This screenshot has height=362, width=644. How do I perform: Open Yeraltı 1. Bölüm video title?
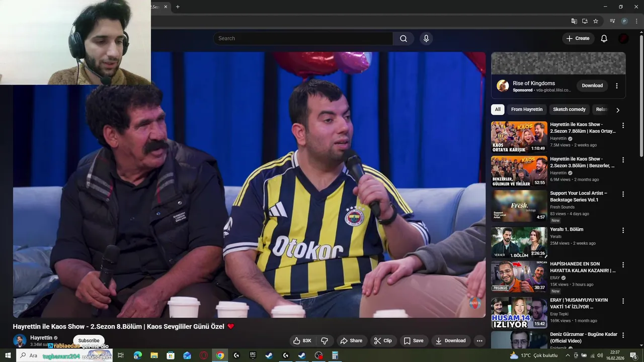click(567, 229)
